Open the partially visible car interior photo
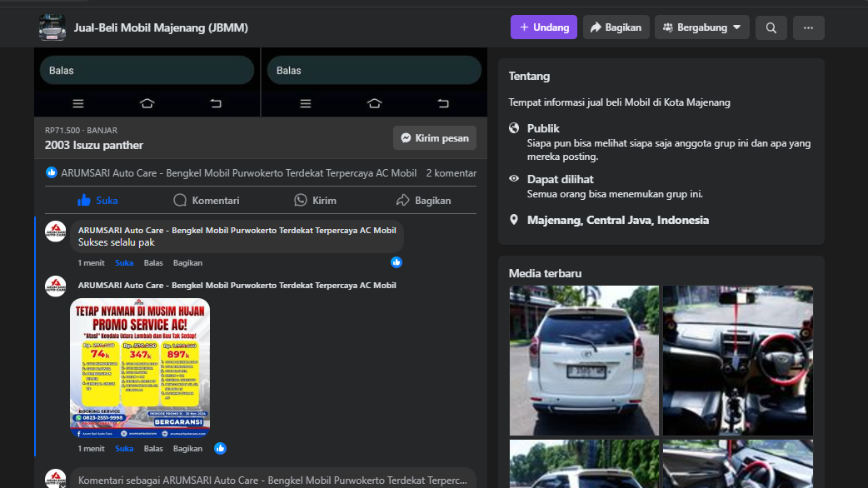 coord(738,464)
